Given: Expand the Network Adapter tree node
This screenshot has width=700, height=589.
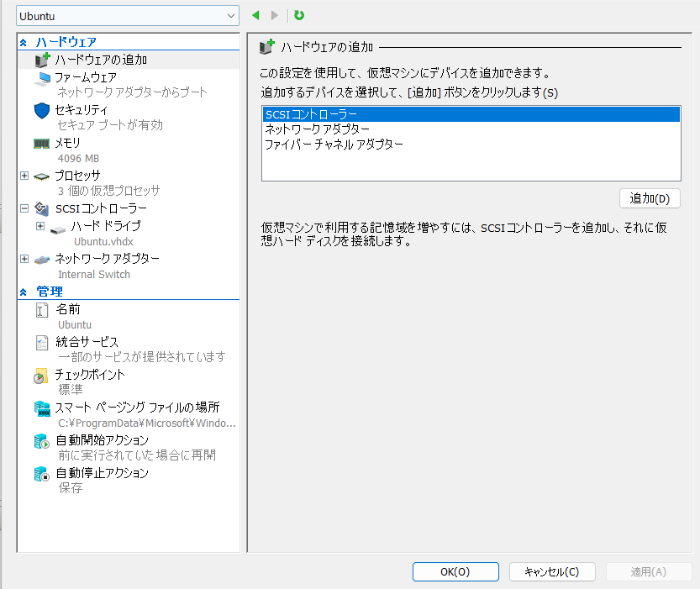Looking at the screenshot, I should pyautogui.click(x=24, y=259).
